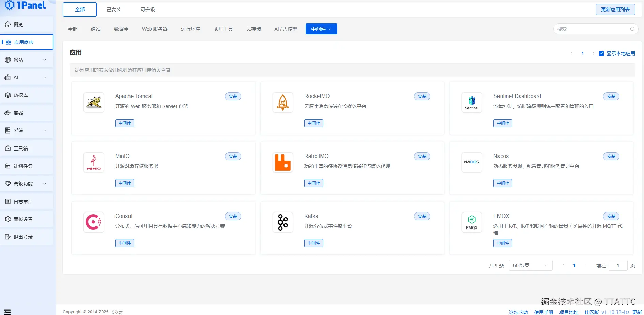Click the 面板设置 gear icon in sidebar
Viewport: 644px width, 315px height.
(8, 219)
